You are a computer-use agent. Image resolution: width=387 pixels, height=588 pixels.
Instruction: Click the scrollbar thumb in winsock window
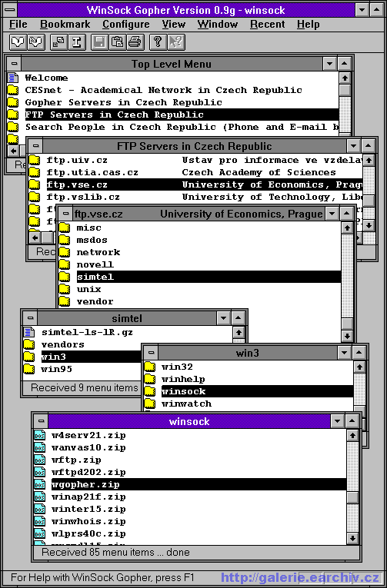[x=352, y=497]
